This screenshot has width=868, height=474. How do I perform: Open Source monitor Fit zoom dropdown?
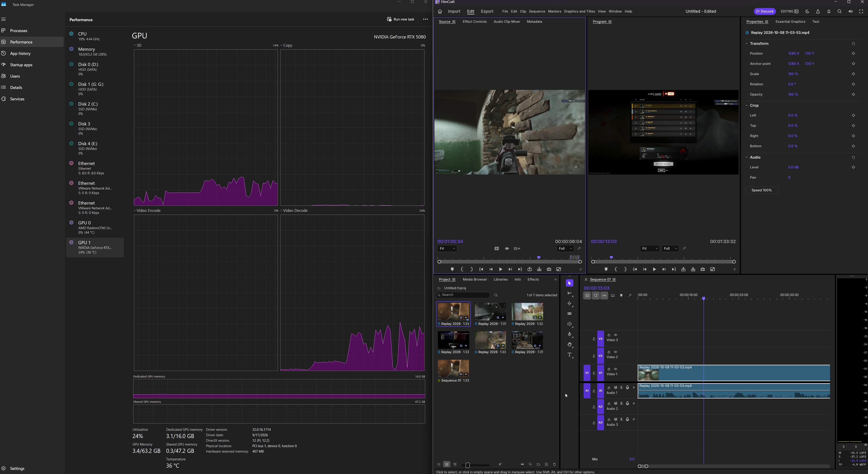tap(447, 249)
